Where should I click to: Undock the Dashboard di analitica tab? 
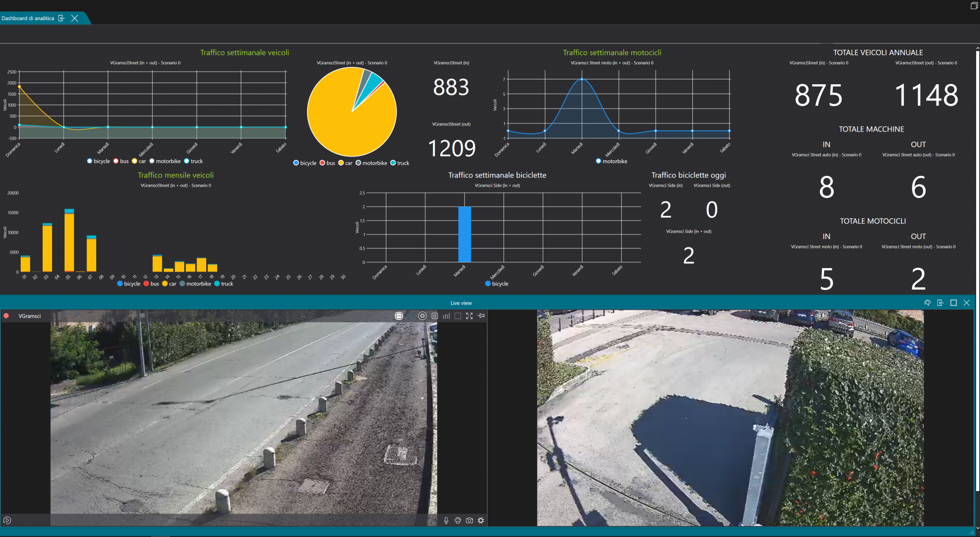61,18
